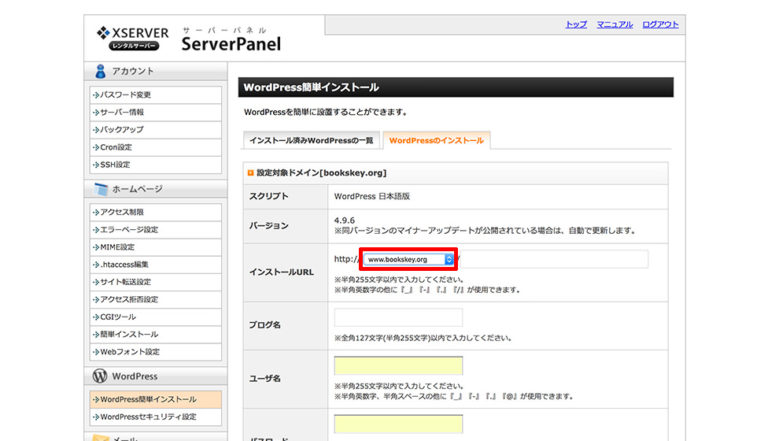The image size is (768, 441).
Task: Click the XSERVER logo
Action: click(133, 38)
